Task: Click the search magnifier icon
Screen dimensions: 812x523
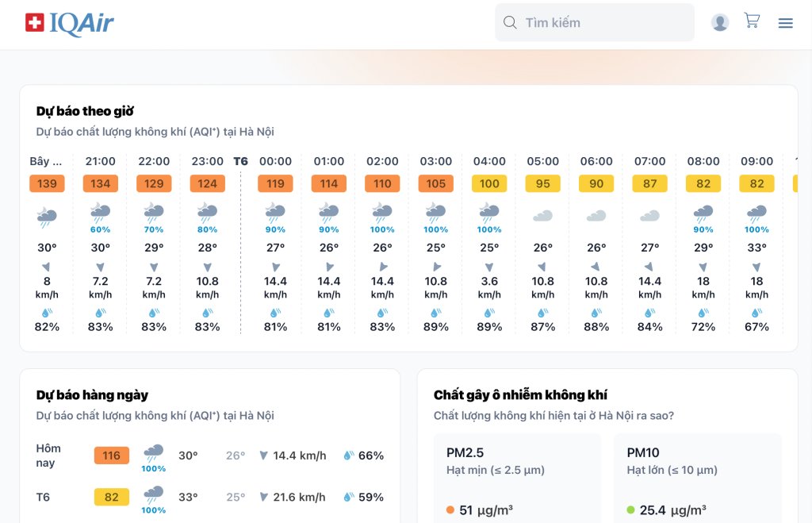Action: [511, 22]
